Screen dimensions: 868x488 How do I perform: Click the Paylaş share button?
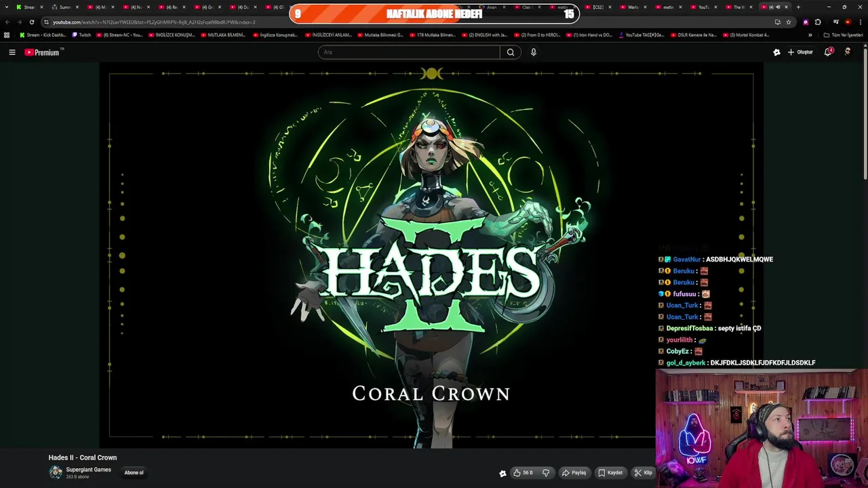click(574, 472)
